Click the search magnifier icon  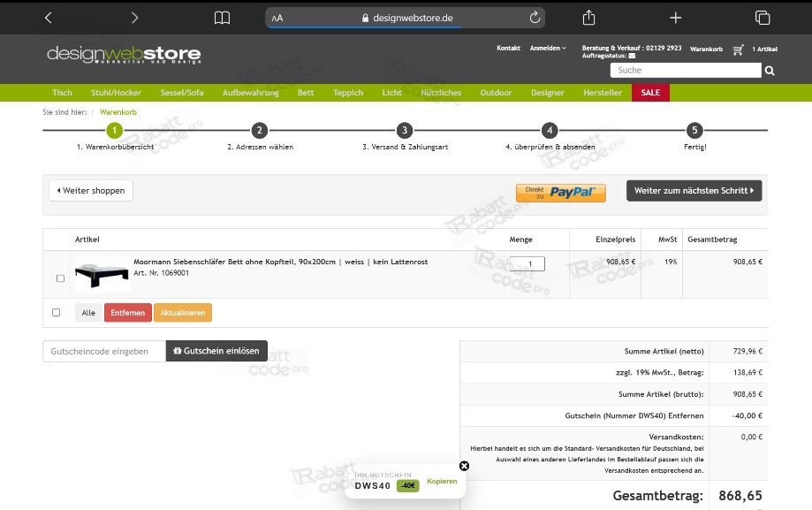770,71
